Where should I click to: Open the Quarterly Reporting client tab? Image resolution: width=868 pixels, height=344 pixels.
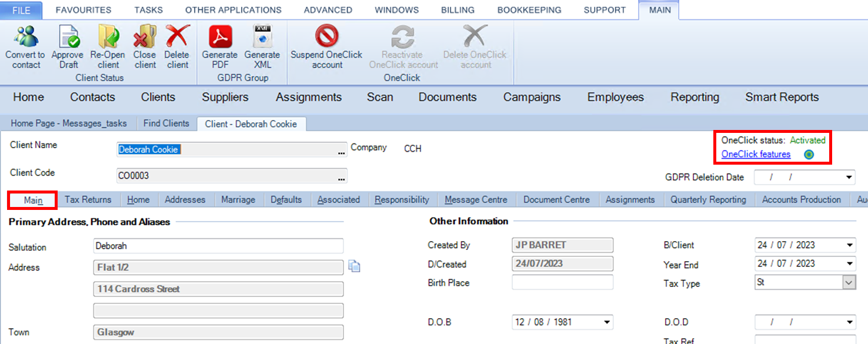click(709, 200)
